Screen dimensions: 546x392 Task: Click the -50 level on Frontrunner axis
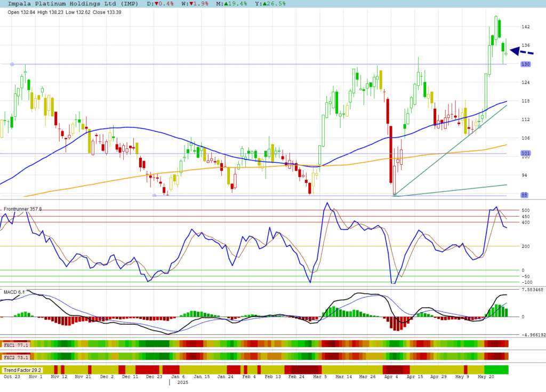(x=525, y=277)
